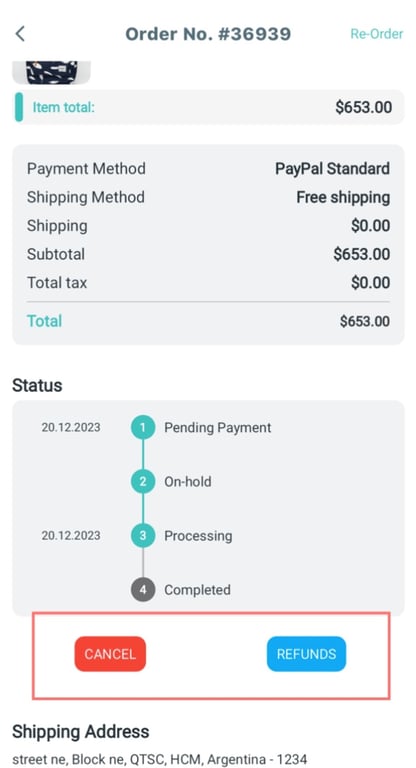
Task: Tap the back arrow icon
Action: pos(20,34)
